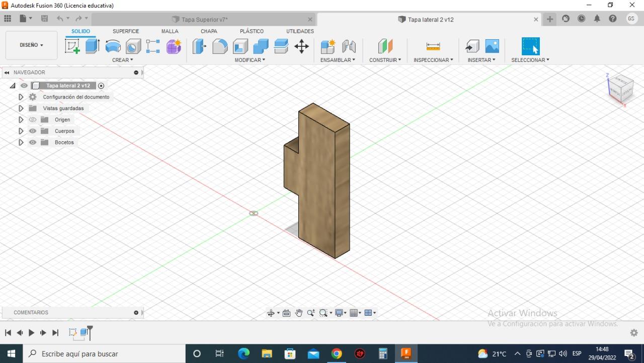This screenshot has height=363, width=644.
Task: Open the MODIFICAR dropdown menu
Action: 250,60
